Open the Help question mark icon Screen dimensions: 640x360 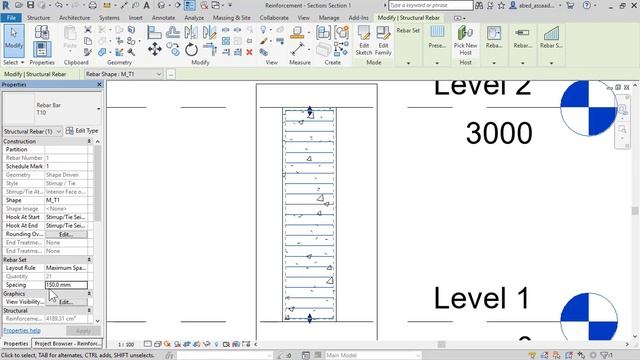point(587,5)
